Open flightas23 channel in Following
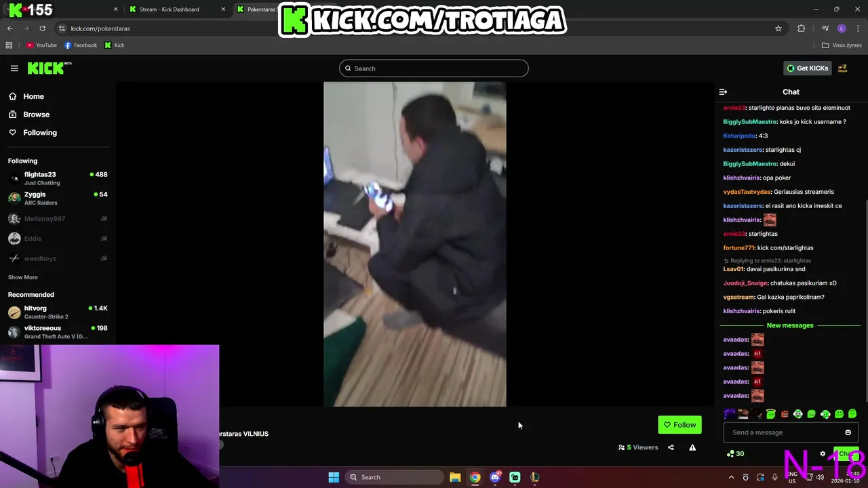Image resolution: width=868 pixels, height=488 pixels. (x=58, y=178)
